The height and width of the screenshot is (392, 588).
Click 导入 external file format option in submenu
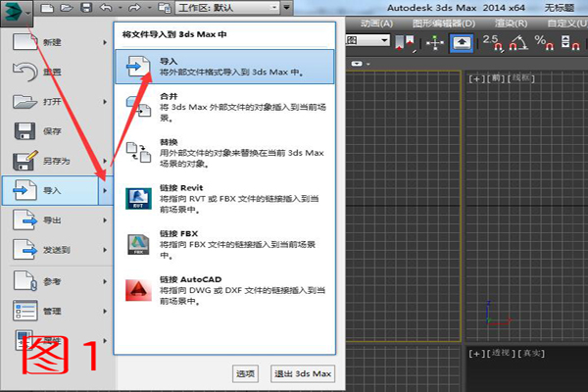(224, 67)
